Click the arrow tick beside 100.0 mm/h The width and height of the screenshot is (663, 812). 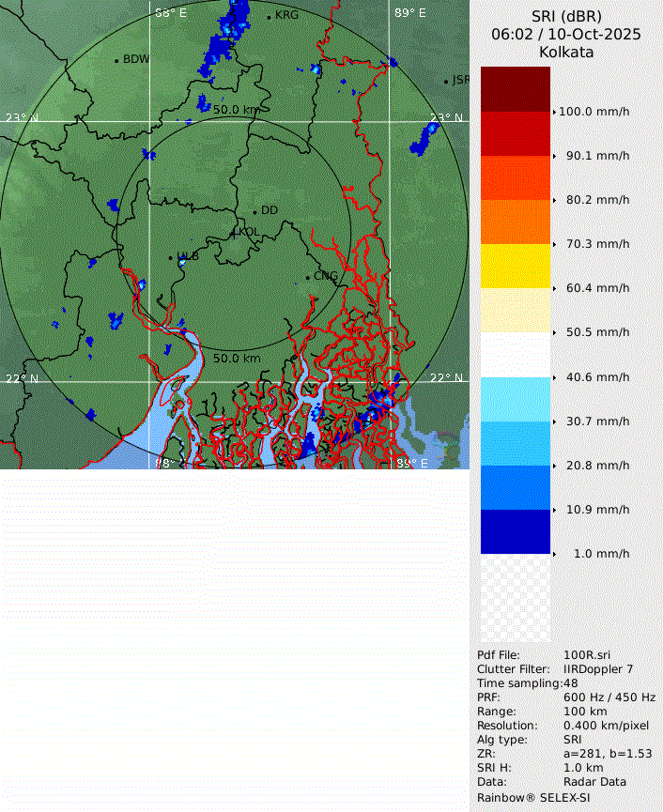coord(554,112)
